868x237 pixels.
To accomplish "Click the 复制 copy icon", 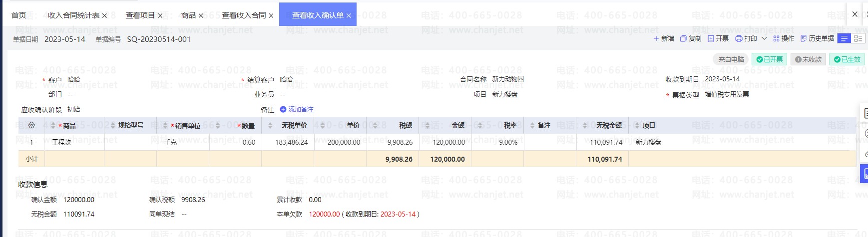I will coord(683,38).
